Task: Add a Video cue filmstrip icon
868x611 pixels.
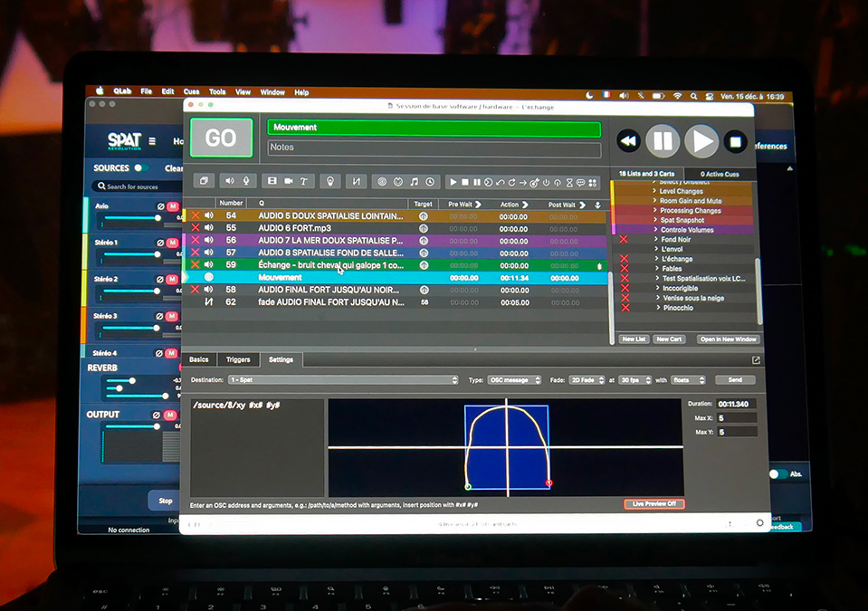Action: [272, 181]
